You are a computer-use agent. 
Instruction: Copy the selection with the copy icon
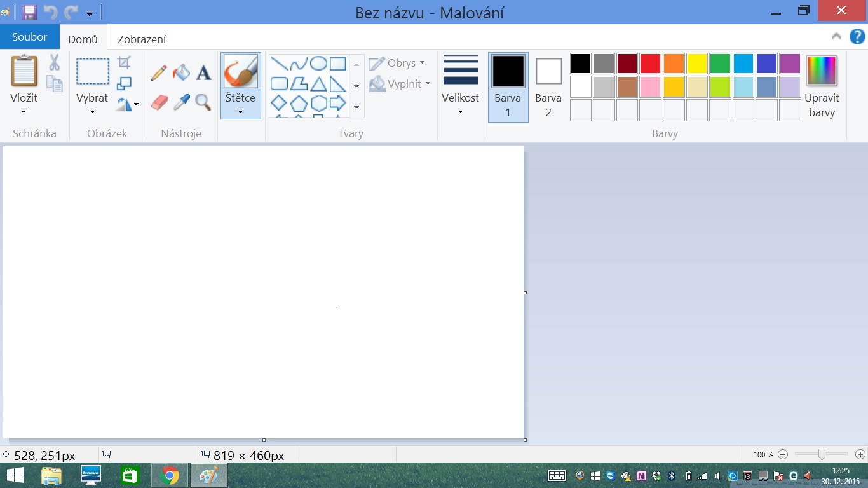55,84
